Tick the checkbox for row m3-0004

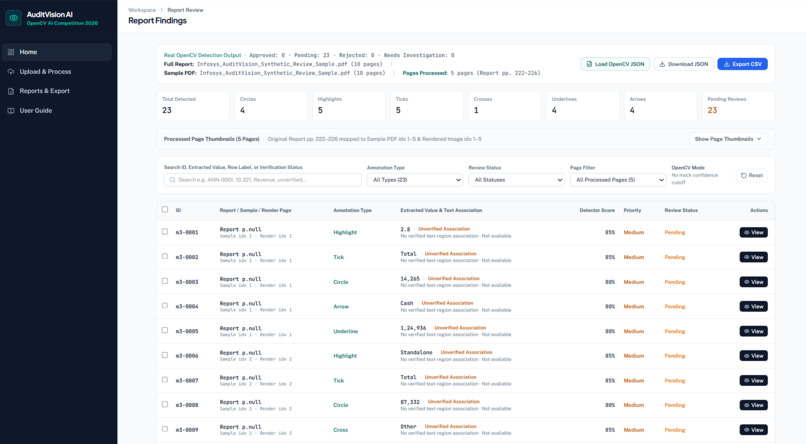(x=164, y=305)
